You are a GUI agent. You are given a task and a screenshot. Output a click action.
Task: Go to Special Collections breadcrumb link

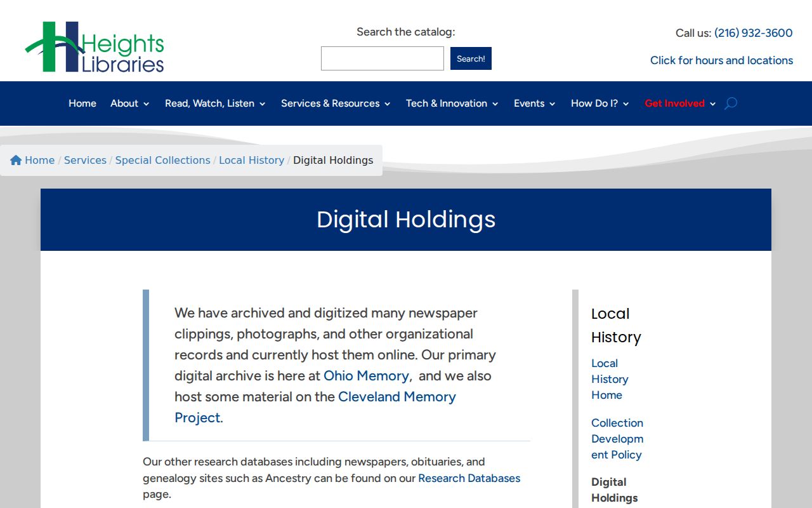[x=162, y=160]
